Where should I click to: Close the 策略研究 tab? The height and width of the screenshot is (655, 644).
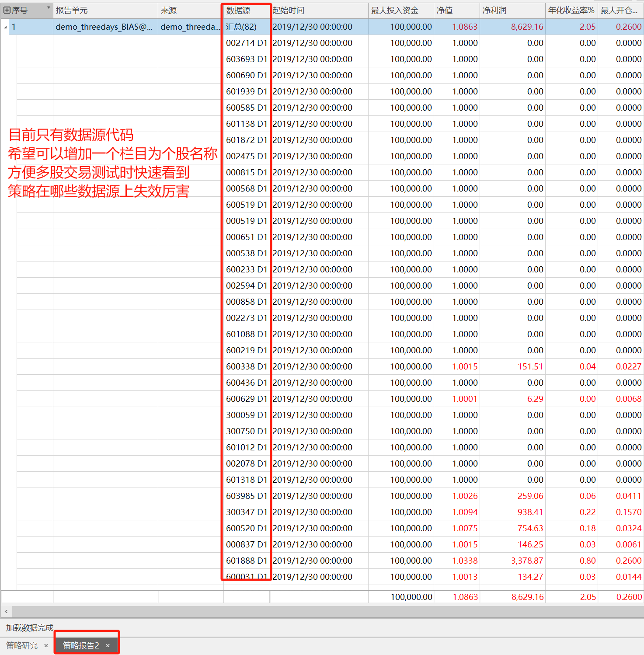point(46,645)
